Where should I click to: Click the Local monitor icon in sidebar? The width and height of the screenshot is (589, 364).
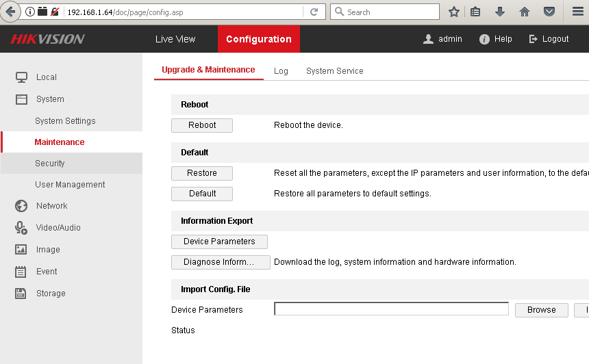point(21,77)
